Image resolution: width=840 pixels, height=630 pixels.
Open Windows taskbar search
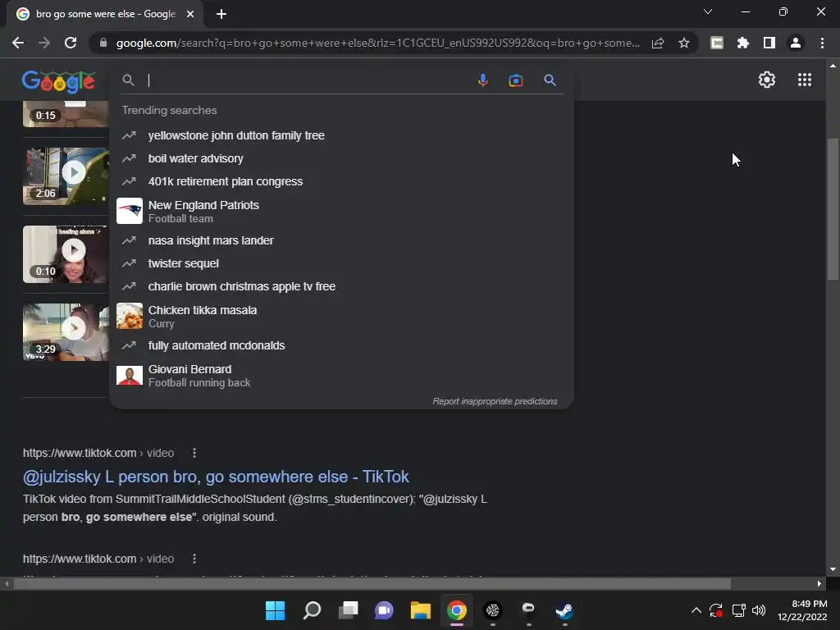click(x=312, y=610)
